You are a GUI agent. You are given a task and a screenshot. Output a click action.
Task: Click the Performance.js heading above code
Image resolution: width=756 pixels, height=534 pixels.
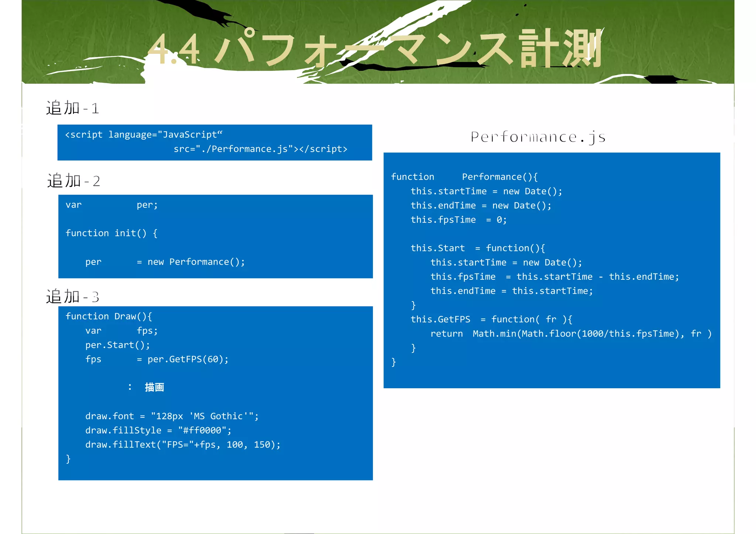(538, 137)
